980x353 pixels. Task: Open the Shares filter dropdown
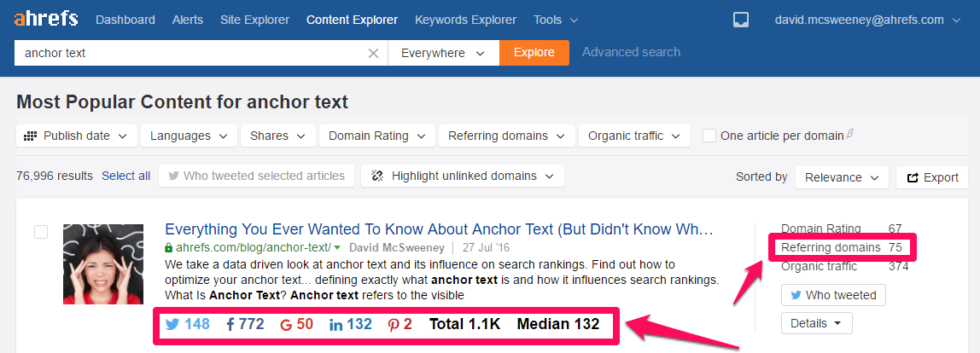click(x=278, y=136)
